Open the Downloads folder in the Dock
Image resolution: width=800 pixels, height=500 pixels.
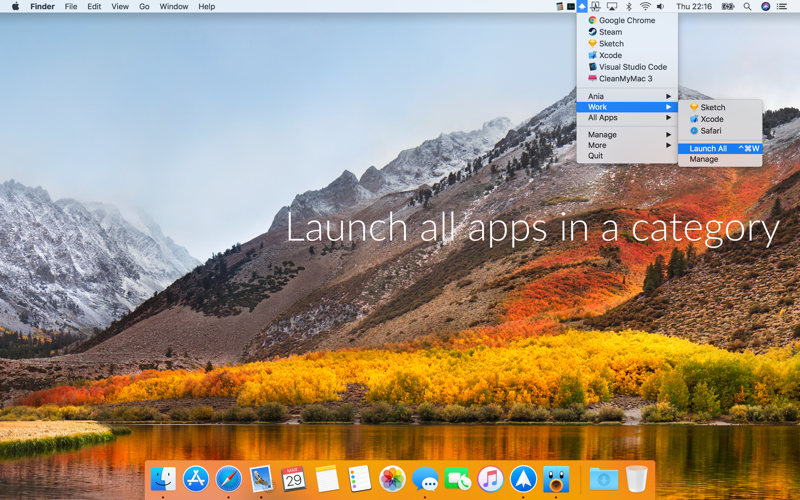604,479
